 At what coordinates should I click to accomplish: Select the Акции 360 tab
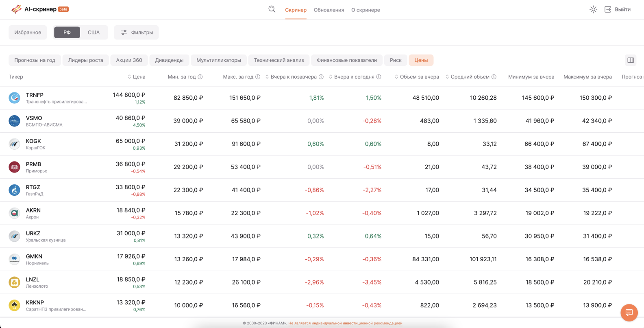(129, 60)
